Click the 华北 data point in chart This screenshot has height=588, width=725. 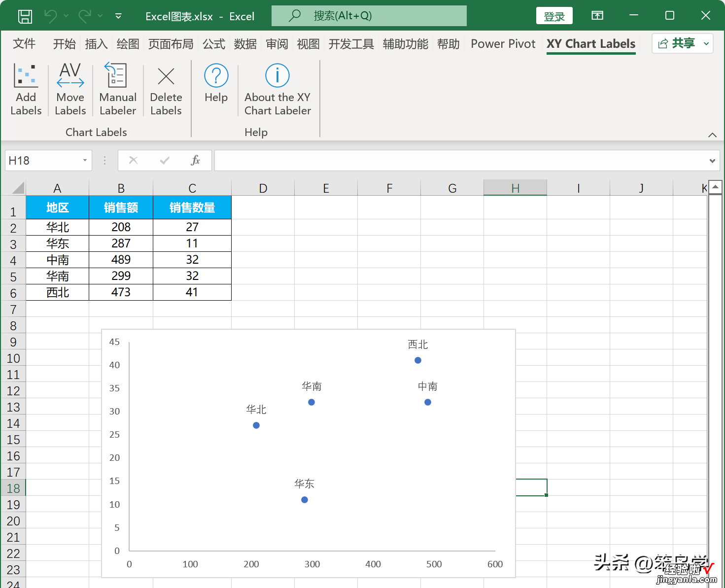coord(256,425)
